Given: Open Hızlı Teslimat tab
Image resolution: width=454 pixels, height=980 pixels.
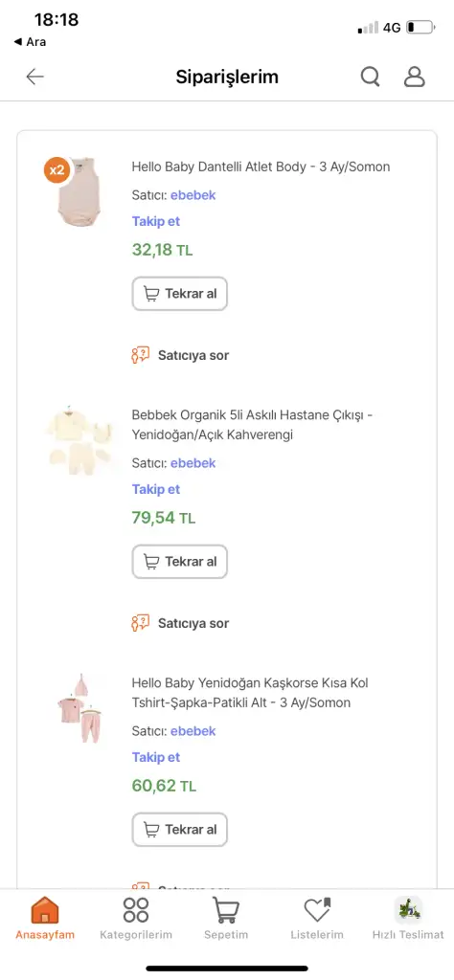Looking at the screenshot, I should [x=408, y=918].
